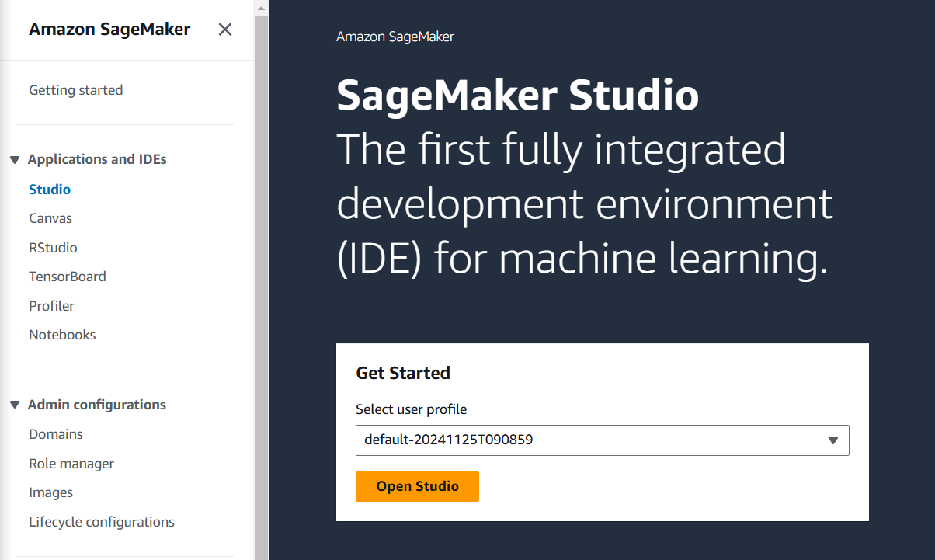The height and width of the screenshot is (560, 935).
Task: Open the Select user profile dropdown
Action: (x=603, y=440)
